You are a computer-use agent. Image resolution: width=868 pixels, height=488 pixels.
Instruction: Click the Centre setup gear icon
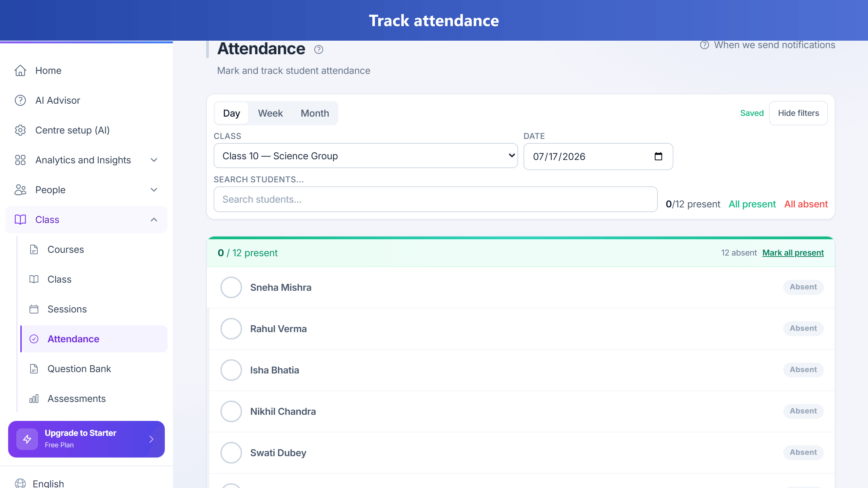[x=20, y=130]
